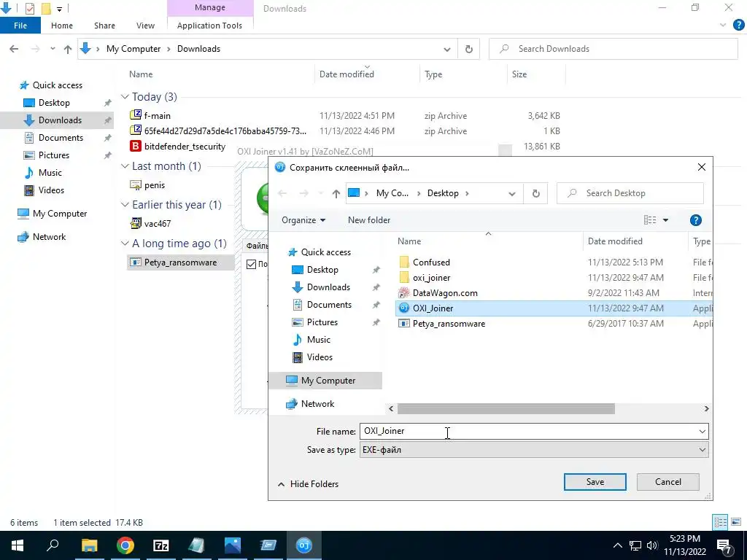This screenshot has height=560, width=747.
Task: Collapse the A long time ago (1) group
Action: tap(125, 244)
